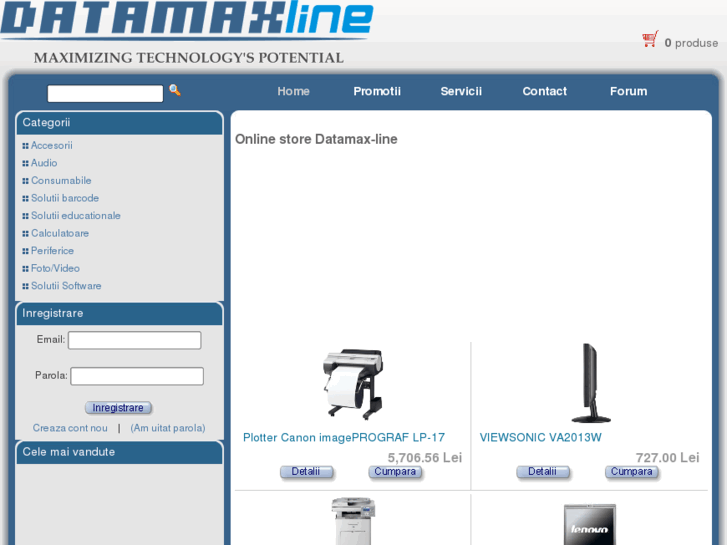Click the Canon plotter product image
727x545 pixels.
click(x=353, y=384)
